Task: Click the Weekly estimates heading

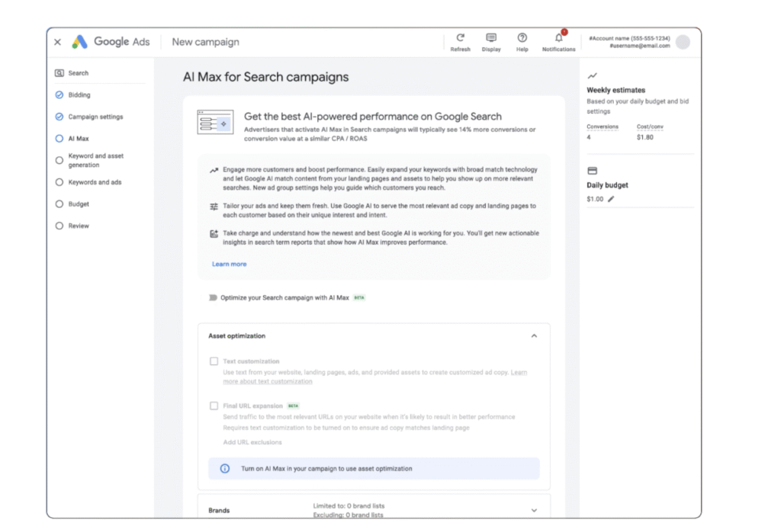Action: (615, 90)
